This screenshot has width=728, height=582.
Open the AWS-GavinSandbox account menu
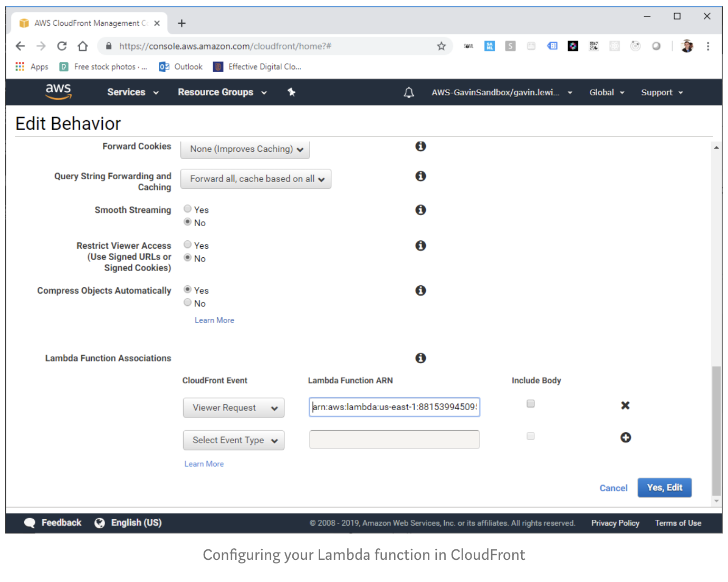pos(502,92)
